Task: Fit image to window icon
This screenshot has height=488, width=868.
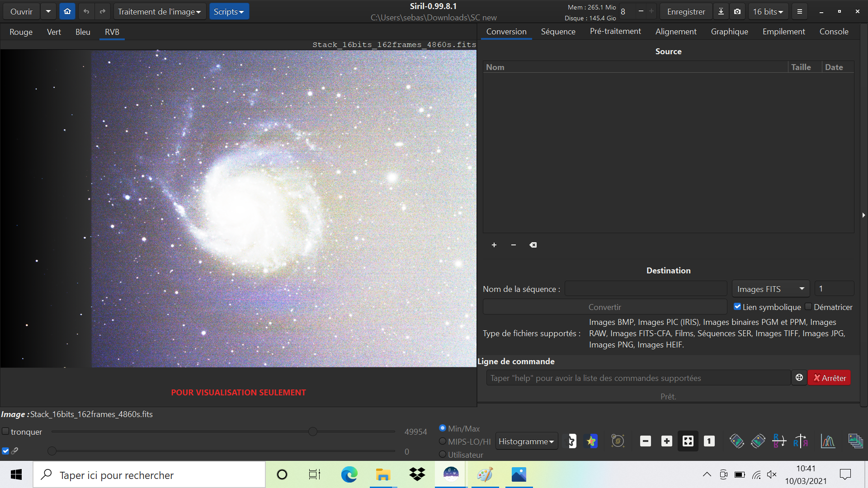Action: (688, 441)
